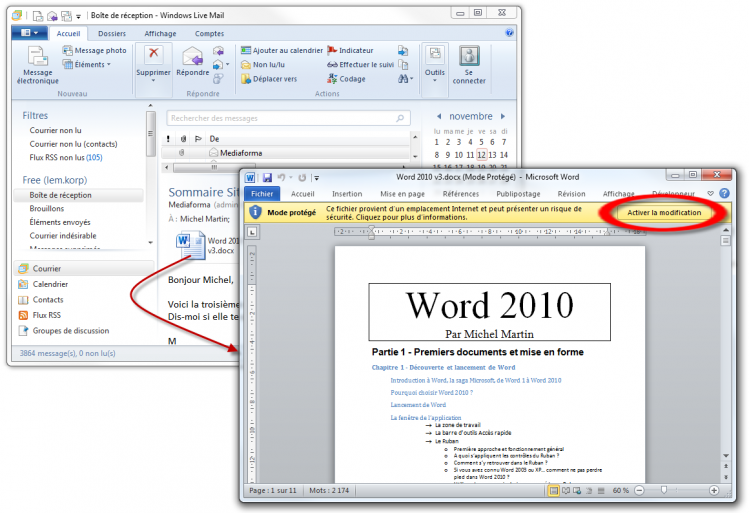Viewport: 749px width, 513px height.
Task: Click the copy icon right of Effectuer le suivi
Action: pos(403,64)
